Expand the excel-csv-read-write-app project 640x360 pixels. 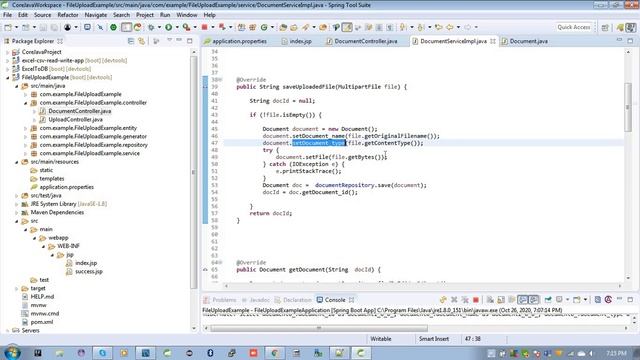(x=7, y=61)
